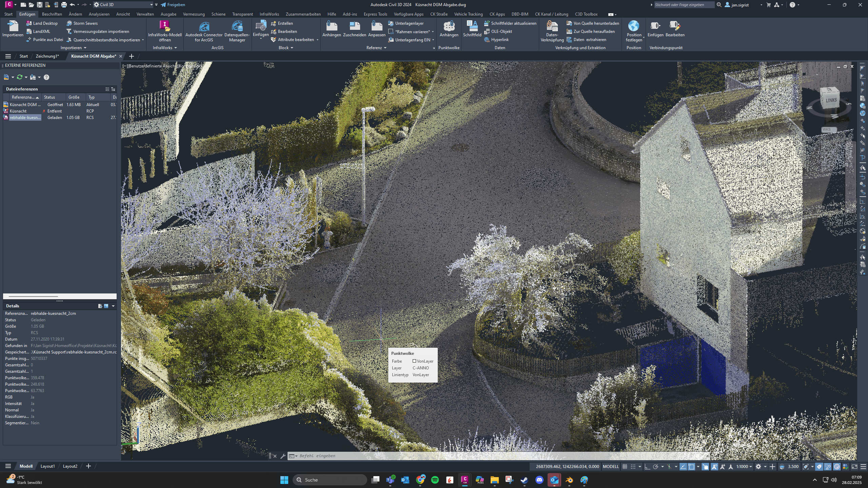868x488 pixels.
Task: Click Freigeben share button
Action: click(173, 5)
